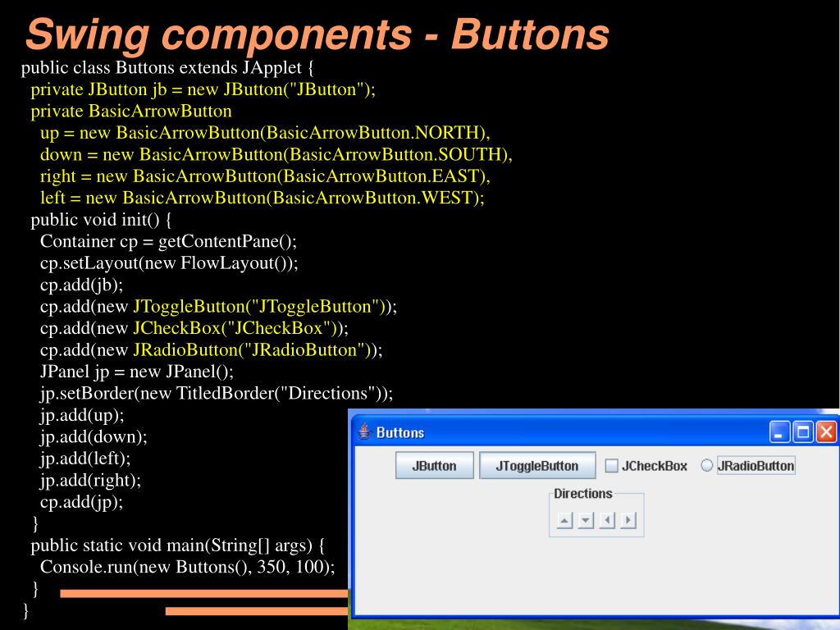The image size is (840, 630).
Task: Click the down = new BasicArrowButton SOUTH line
Action: tap(276, 155)
